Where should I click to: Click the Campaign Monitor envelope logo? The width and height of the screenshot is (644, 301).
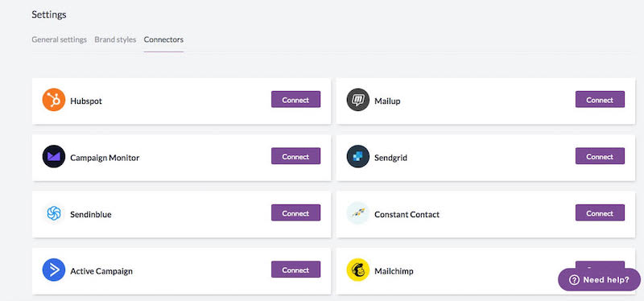pos(54,156)
